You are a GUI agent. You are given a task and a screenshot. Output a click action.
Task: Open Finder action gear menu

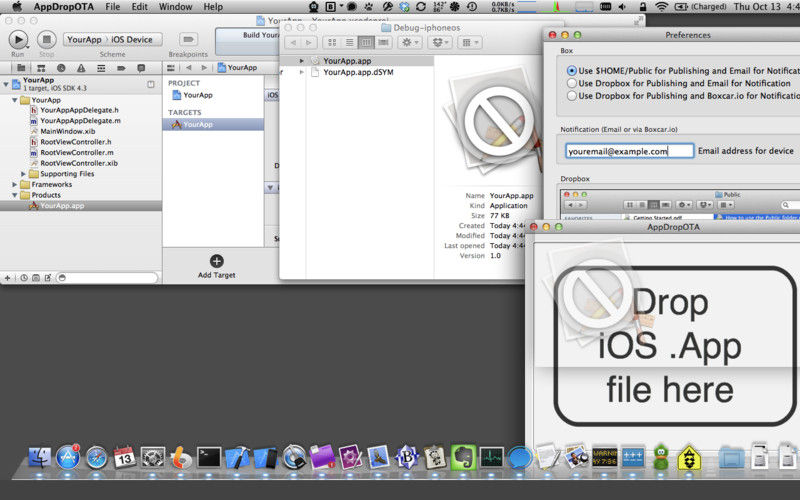coord(410,42)
